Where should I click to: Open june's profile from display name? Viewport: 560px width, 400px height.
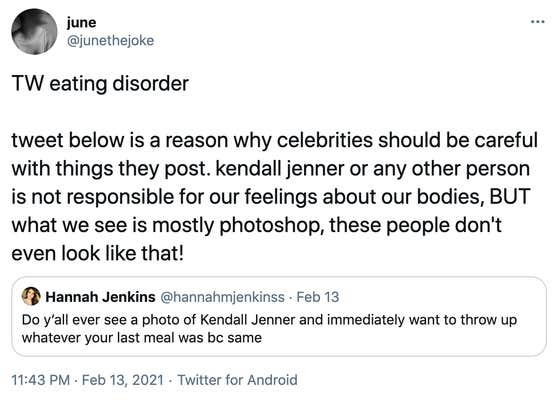coord(81,22)
